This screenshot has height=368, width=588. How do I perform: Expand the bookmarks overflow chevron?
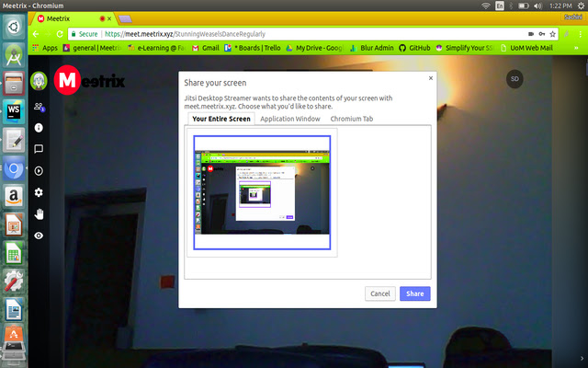(x=576, y=48)
